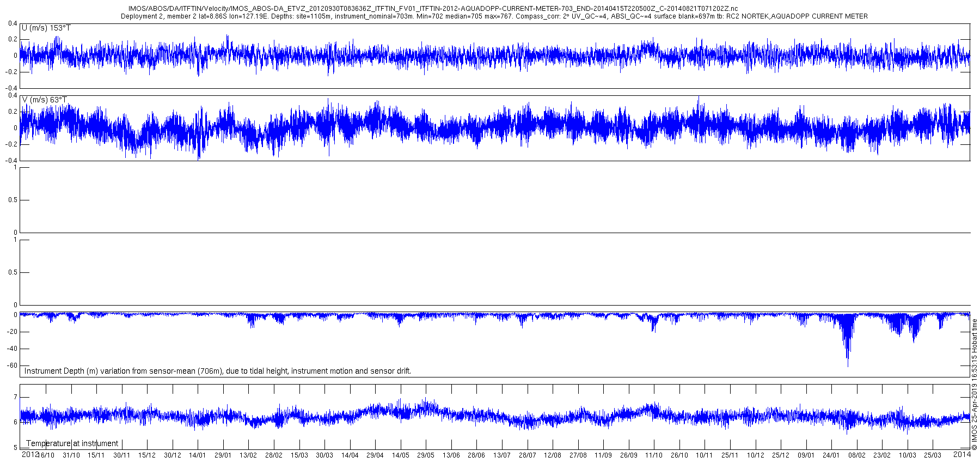
Task: Select the '28/06' date tick label
Action: [x=476, y=455]
